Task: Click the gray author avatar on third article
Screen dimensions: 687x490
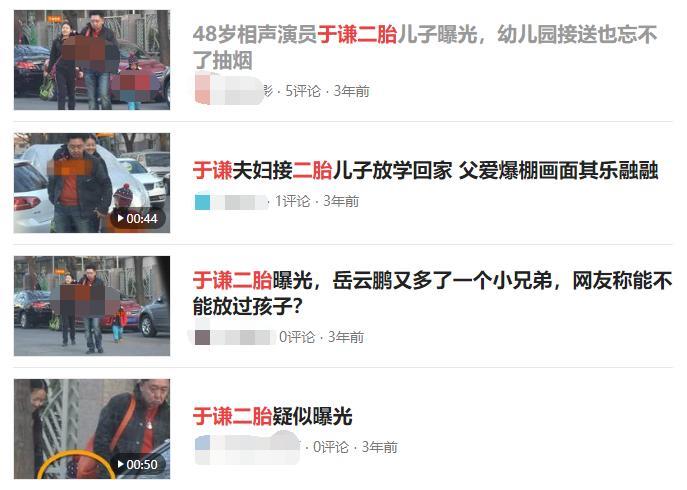Action: (x=202, y=337)
